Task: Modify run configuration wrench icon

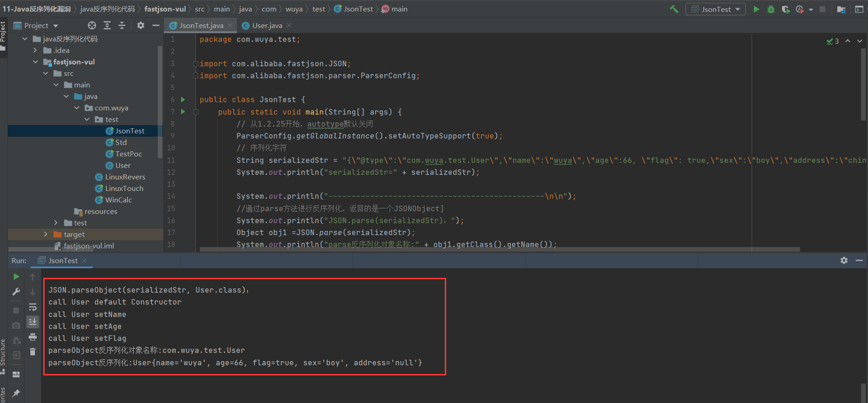Action: pos(16,292)
